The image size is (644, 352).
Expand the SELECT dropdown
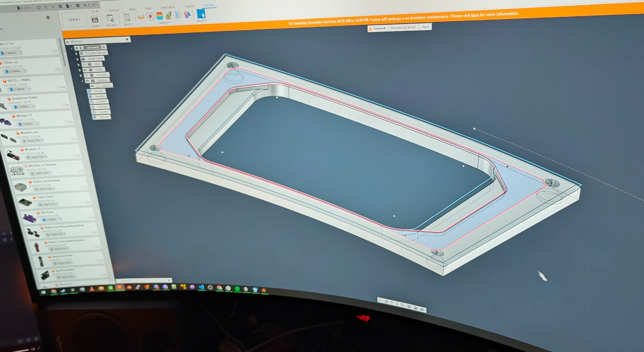(x=202, y=21)
